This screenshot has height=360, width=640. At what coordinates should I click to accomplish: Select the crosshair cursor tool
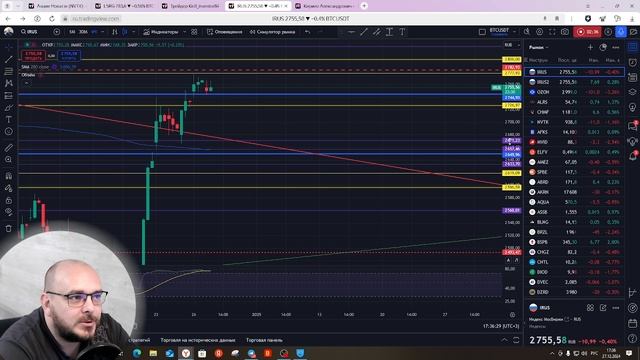pos(9,47)
